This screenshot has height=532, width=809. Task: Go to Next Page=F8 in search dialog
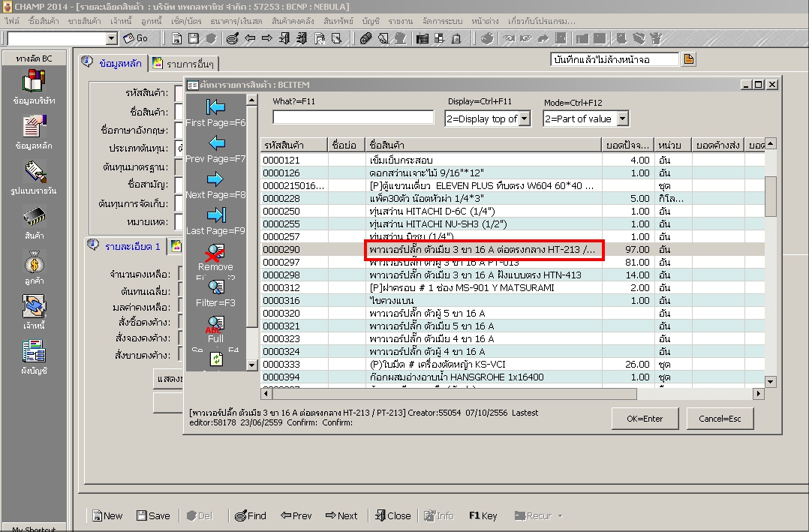[x=215, y=185]
